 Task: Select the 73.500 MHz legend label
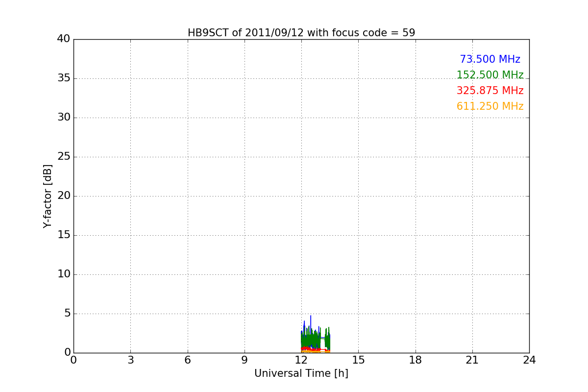tap(490, 59)
